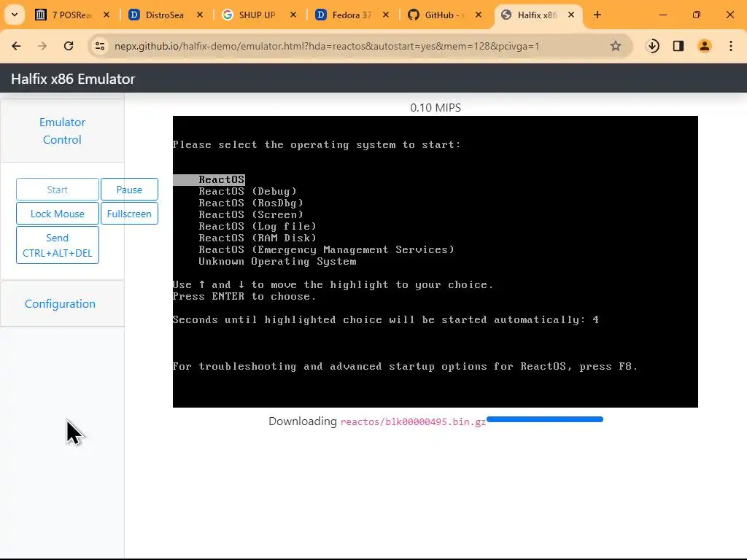The height and width of the screenshot is (560, 747).
Task: Toggle the browser side panel icon
Action: pos(678,46)
